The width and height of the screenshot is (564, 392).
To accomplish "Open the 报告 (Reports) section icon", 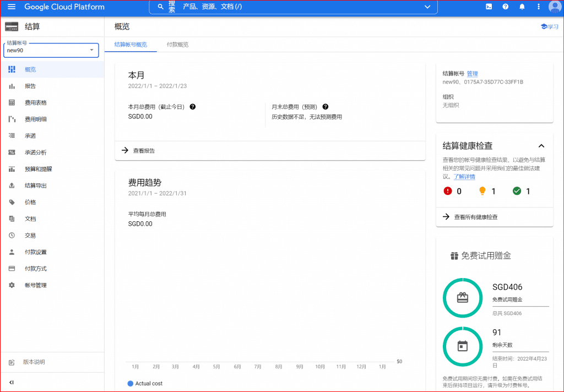I will click(12, 86).
